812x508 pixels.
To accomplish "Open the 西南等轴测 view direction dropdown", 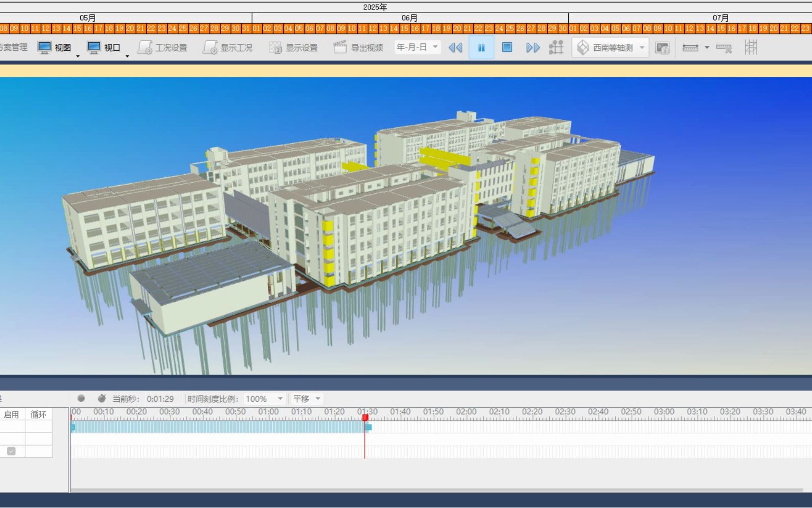I will pos(610,48).
